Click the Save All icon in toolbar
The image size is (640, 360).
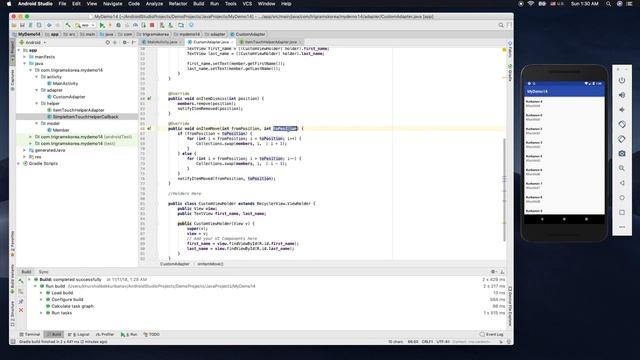click(22, 25)
